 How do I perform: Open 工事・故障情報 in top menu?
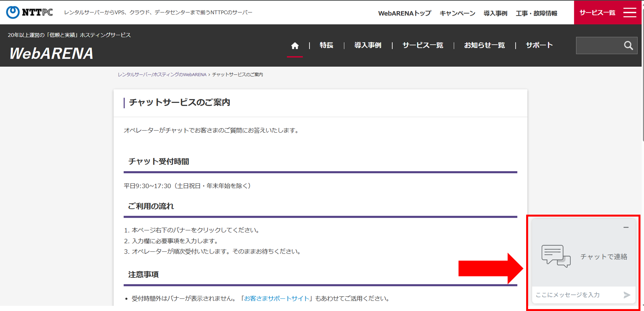point(536,13)
